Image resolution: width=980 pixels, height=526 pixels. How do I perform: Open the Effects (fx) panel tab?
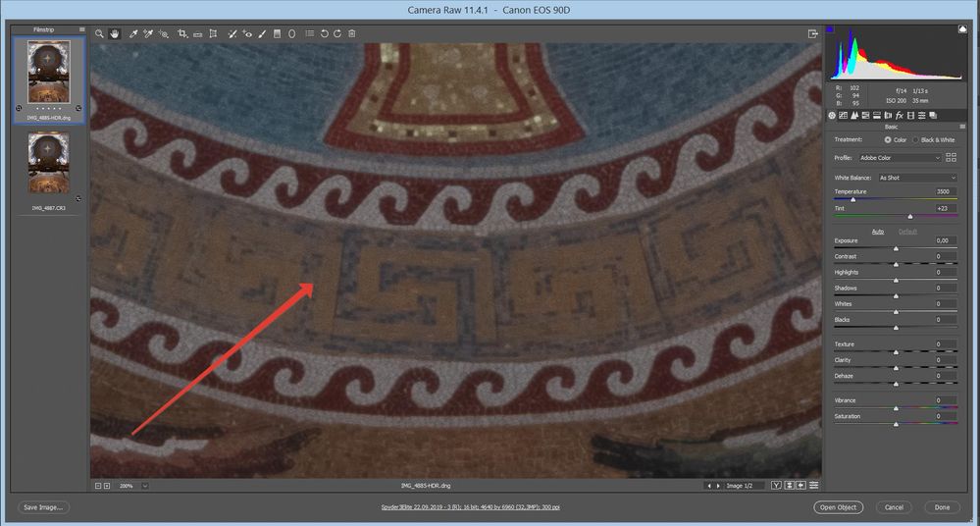pos(900,116)
